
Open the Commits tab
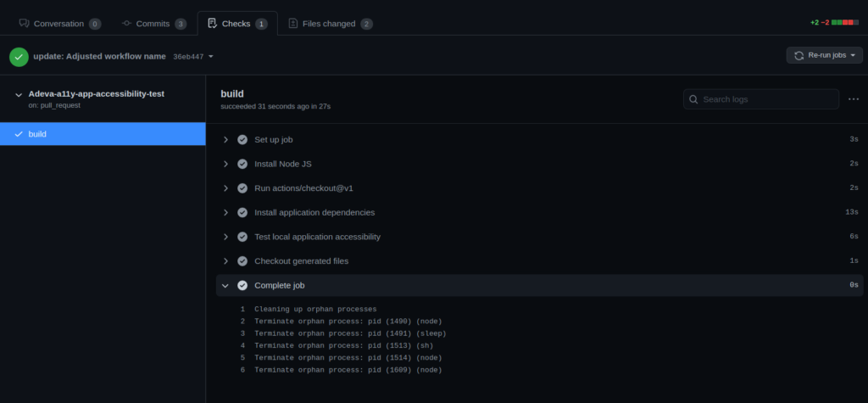154,23
